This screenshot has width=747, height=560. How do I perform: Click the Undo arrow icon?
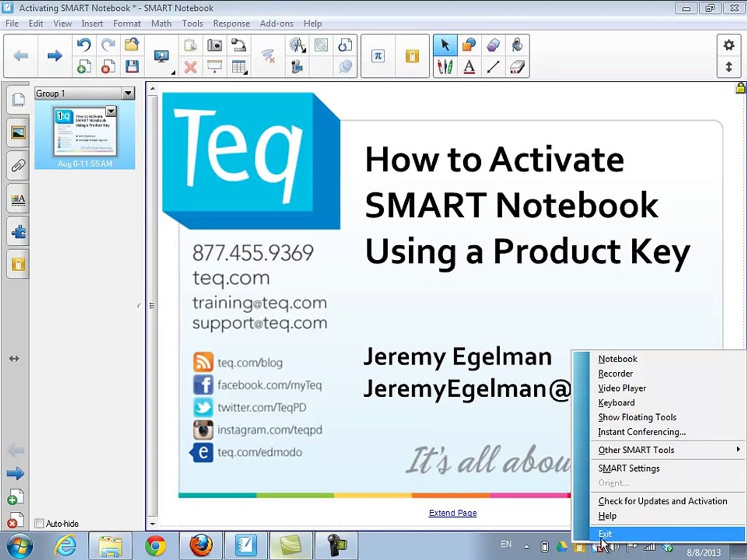pyautogui.click(x=83, y=45)
